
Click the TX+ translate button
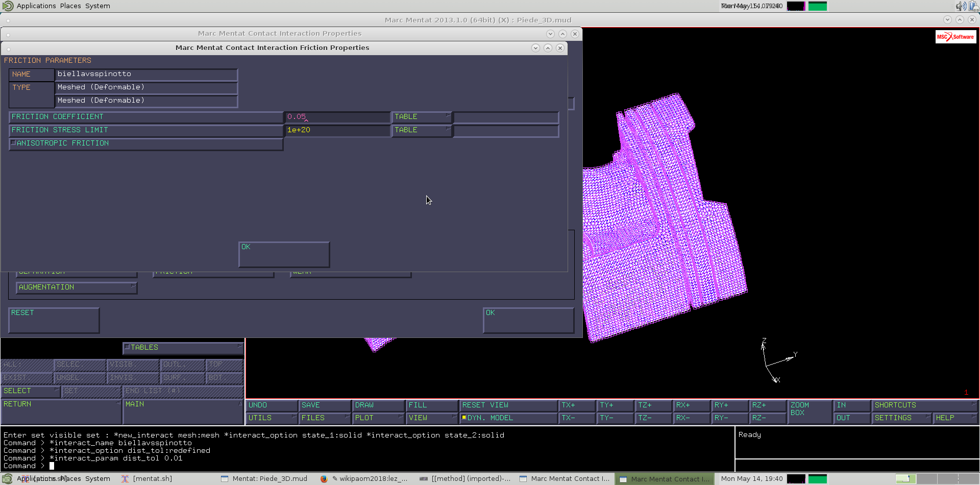(577, 405)
